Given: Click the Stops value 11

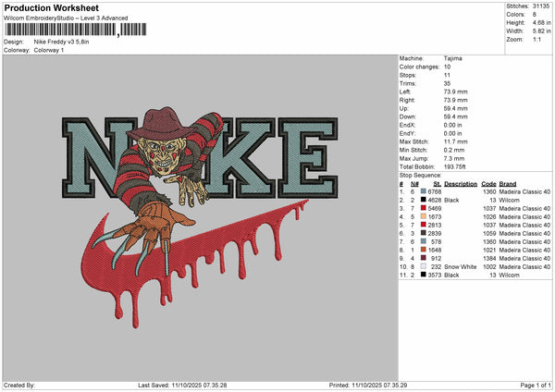Looking at the screenshot, I should tap(447, 75).
